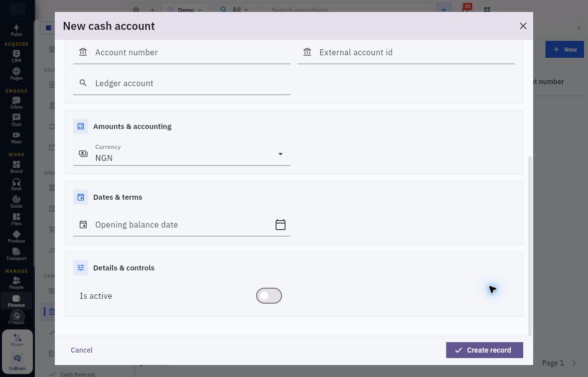Image resolution: width=588 pixels, height=377 pixels.
Task: Click the Amounts & accounting section icon
Action: point(81,126)
